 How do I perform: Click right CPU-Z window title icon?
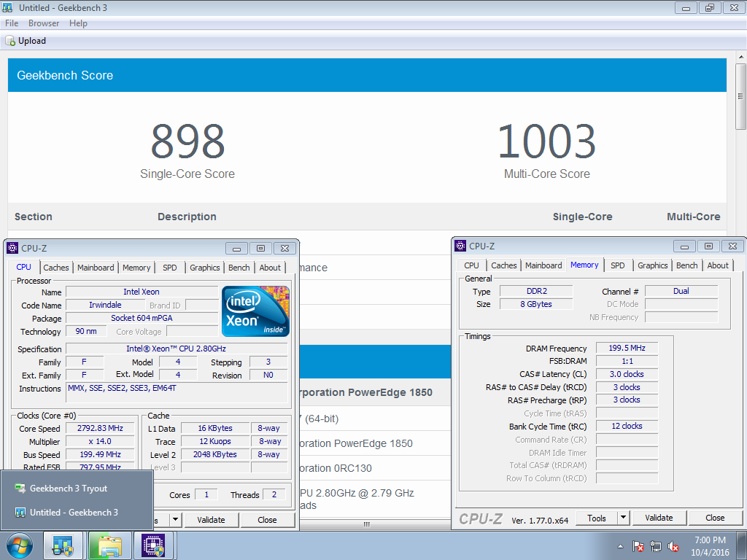click(460, 246)
